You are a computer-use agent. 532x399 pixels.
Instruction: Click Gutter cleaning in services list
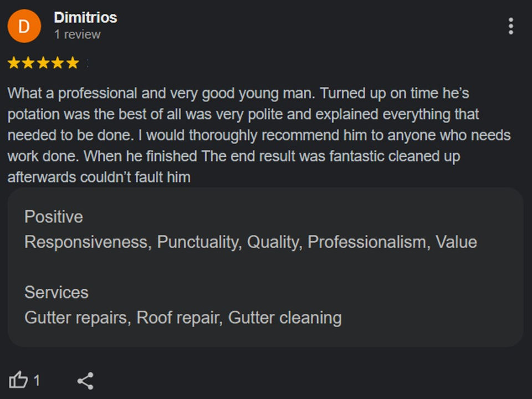285,318
